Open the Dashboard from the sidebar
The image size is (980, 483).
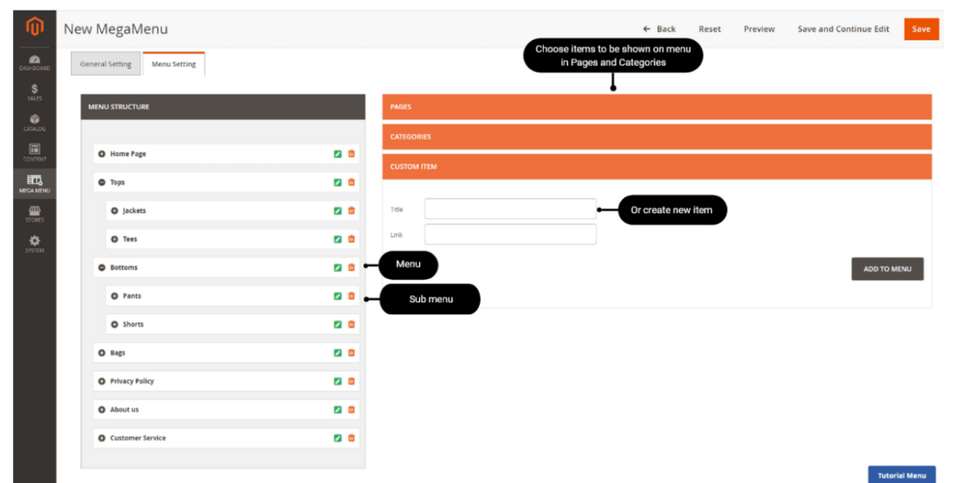pyautogui.click(x=34, y=64)
